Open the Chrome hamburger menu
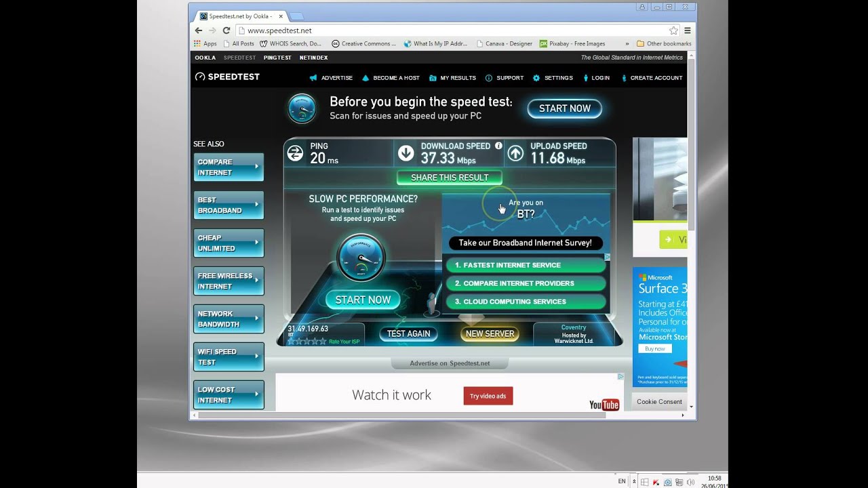Viewport: 868px width, 488px height. coord(688,30)
